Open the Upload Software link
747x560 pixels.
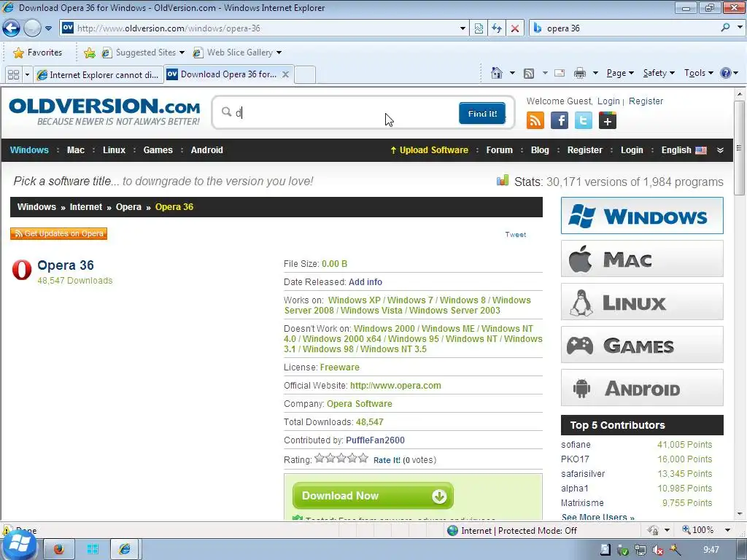(x=429, y=150)
